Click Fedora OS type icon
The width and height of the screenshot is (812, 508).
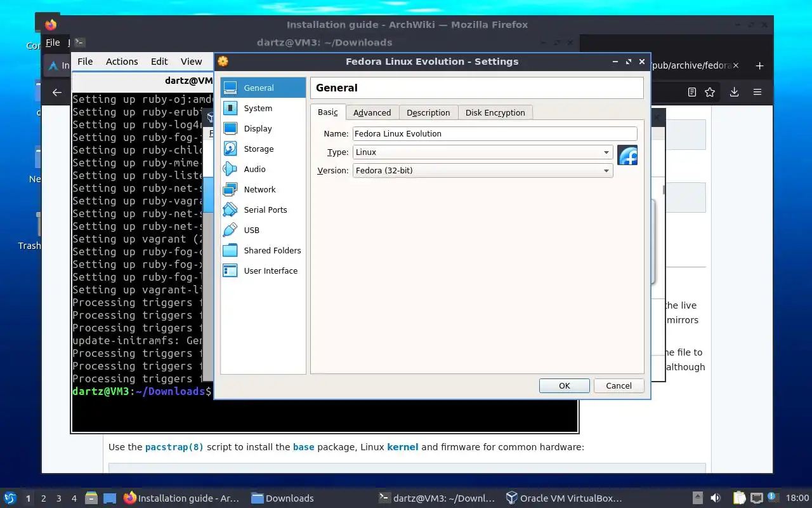pyautogui.click(x=627, y=155)
